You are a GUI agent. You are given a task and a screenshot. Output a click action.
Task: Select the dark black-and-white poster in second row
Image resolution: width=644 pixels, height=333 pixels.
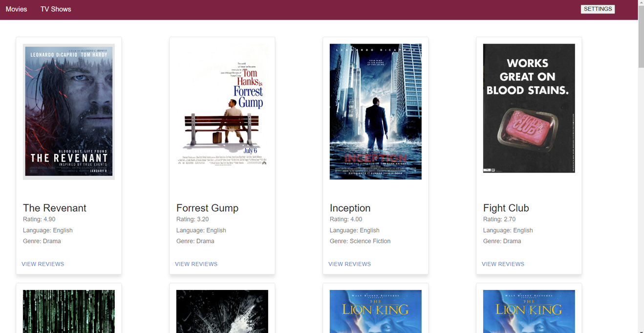point(222,311)
